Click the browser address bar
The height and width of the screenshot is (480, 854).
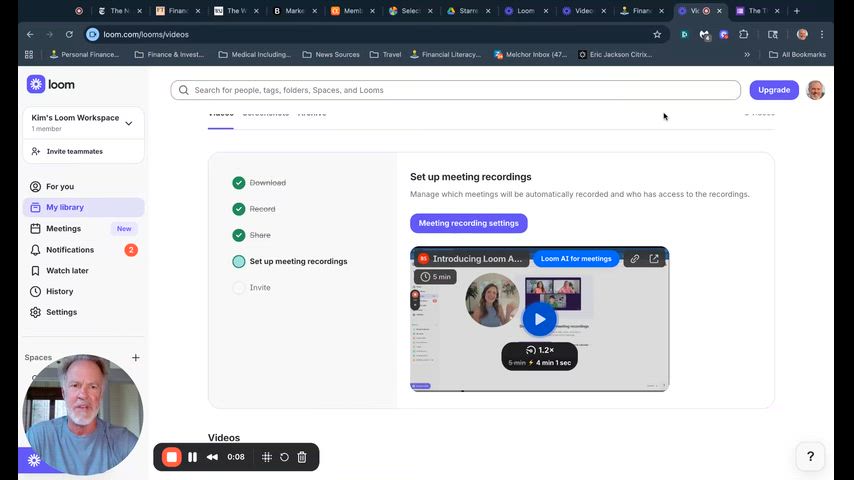click(376, 34)
